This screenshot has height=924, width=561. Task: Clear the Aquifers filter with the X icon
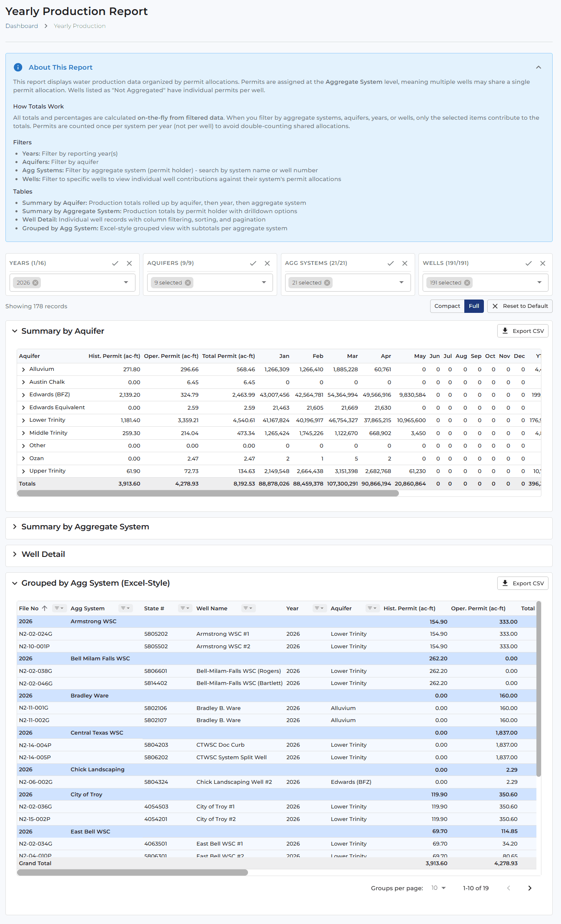tap(267, 263)
